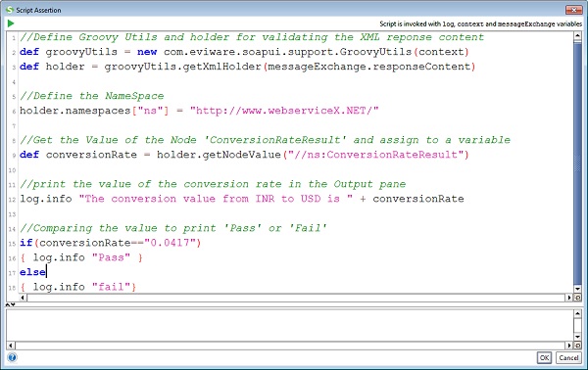
Task: Place the cursor on the 'def groovyUtils = new' line
Action: click(244, 52)
